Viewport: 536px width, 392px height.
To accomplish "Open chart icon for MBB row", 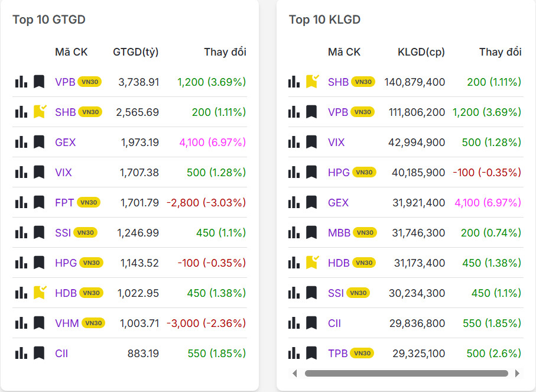I will (x=294, y=232).
